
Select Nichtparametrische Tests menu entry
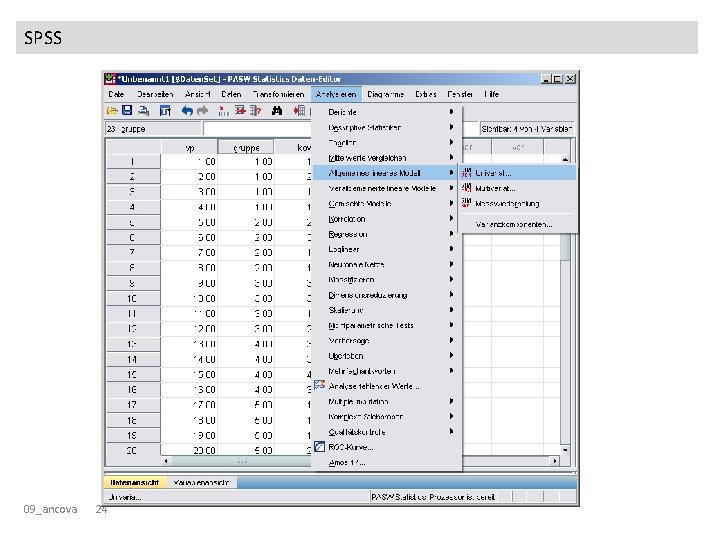tap(385, 325)
